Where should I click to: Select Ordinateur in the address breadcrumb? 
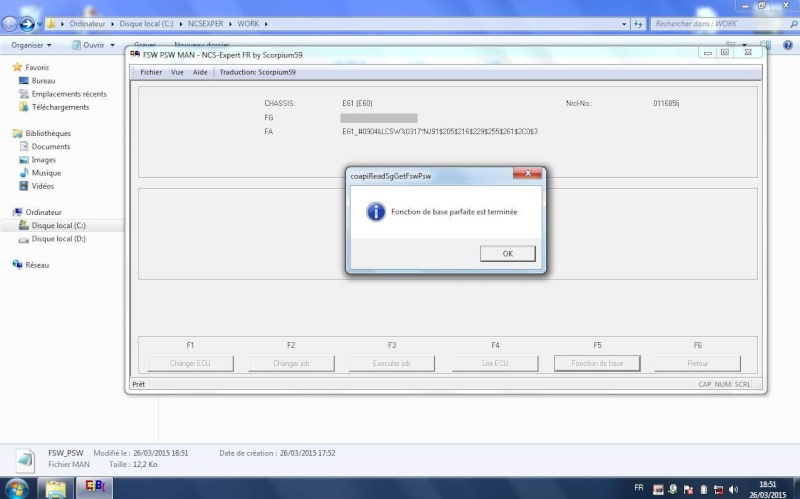[87, 23]
